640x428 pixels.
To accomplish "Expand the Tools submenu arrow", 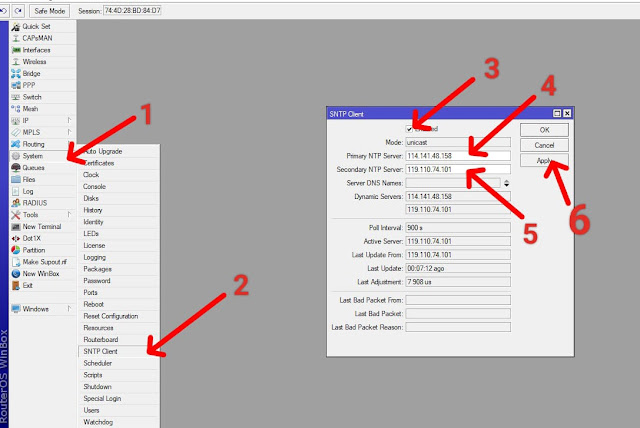I will [x=69, y=215].
